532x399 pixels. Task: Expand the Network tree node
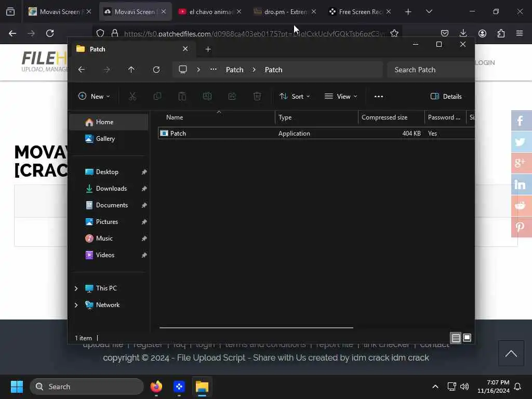pyautogui.click(x=76, y=305)
